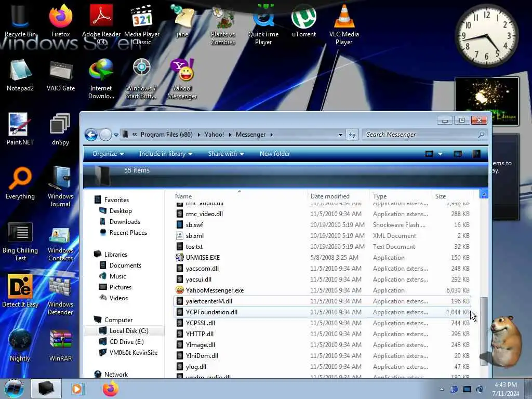
Task: Open the change view options arrow
Action: tap(440, 154)
